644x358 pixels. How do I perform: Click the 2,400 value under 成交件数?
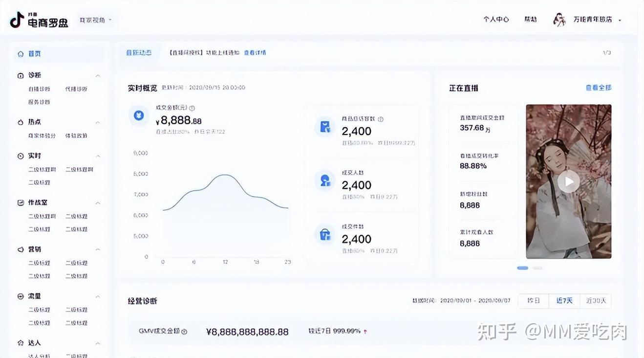pyautogui.click(x=357, y=239)
